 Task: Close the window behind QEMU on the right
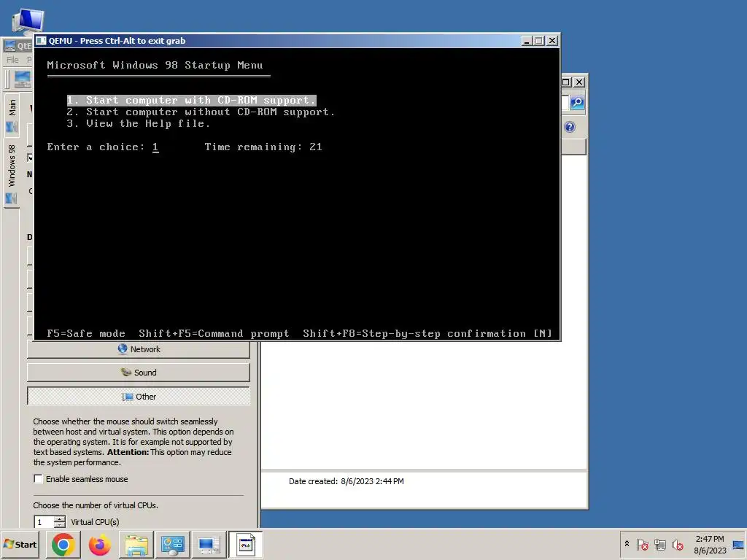coord(579,82)
